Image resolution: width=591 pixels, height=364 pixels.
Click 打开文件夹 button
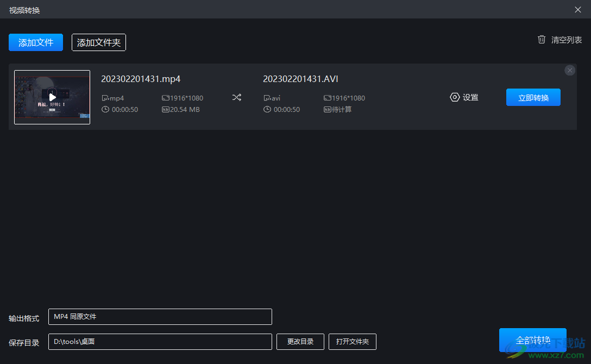click(353, 341)
